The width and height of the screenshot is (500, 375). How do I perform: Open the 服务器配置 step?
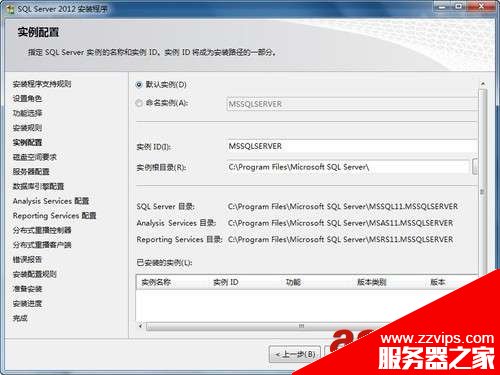[31, 172]
